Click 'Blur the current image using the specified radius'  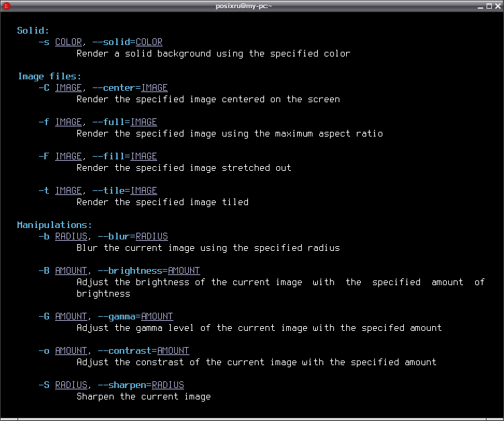208,248
